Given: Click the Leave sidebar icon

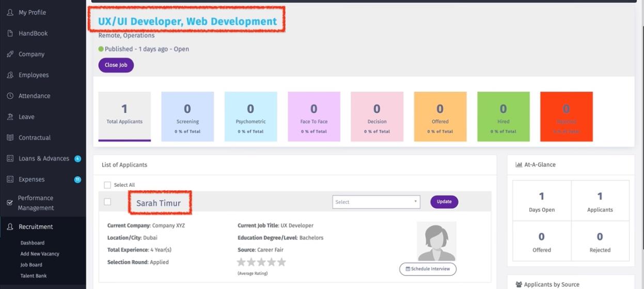Looking at the screenshot, I should pos(10,117).
